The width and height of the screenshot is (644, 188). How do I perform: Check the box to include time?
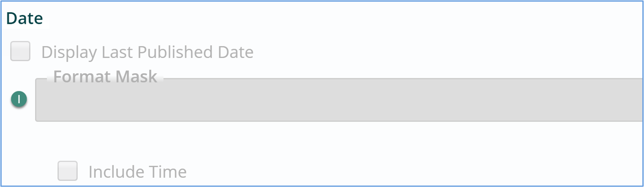pyautogui.click(x=68, y=171)
